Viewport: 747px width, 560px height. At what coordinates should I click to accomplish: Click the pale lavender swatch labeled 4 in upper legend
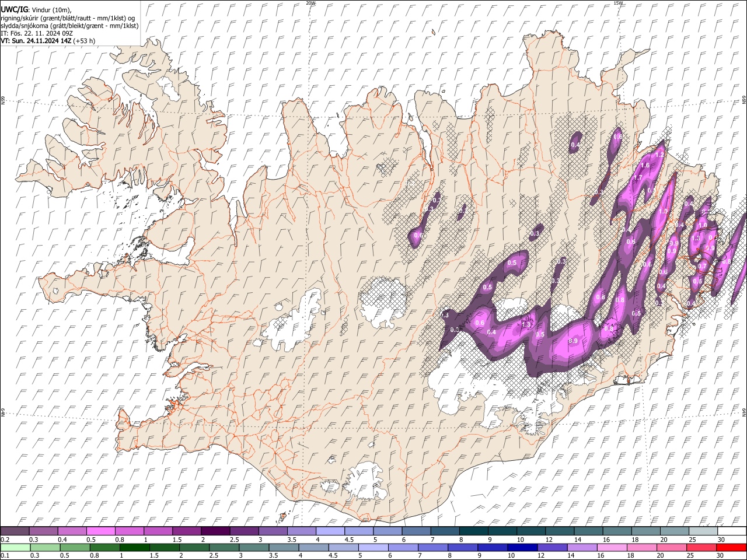point(329,531)
